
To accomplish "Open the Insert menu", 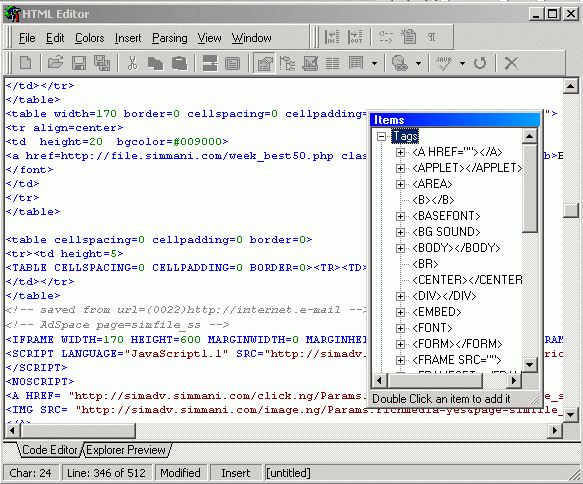I will 128,38.
